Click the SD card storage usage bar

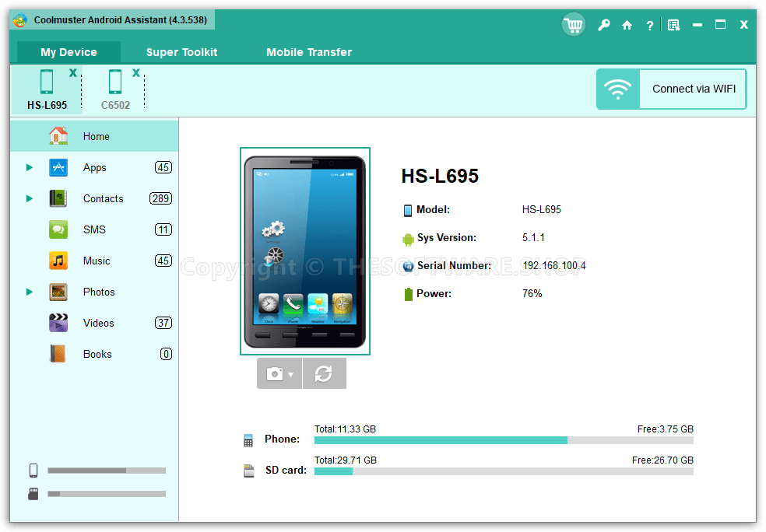[504, 471]
